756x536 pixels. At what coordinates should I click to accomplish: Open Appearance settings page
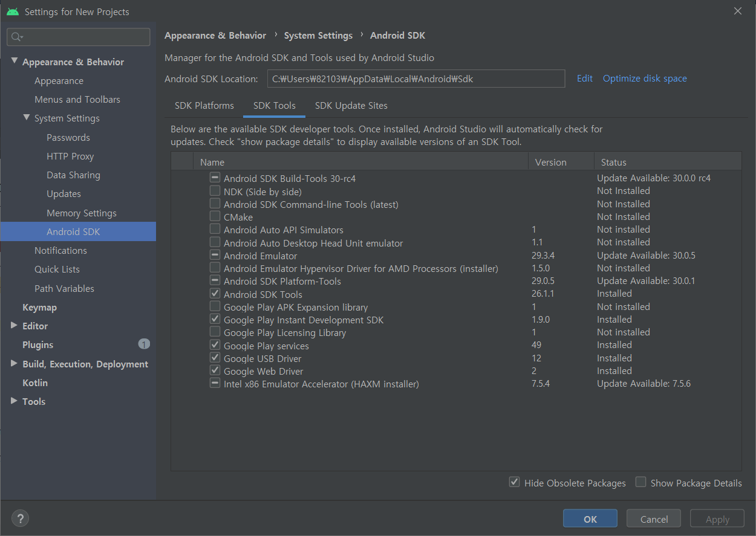59,81
